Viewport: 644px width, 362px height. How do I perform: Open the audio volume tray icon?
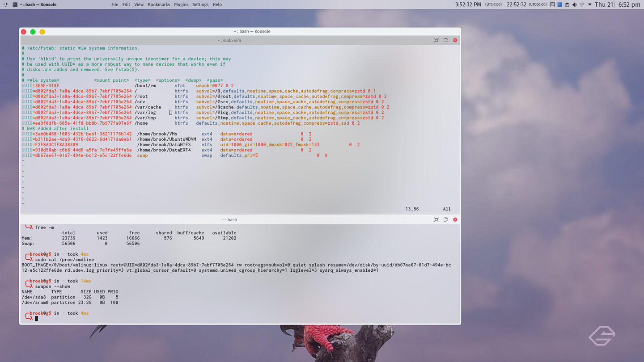[x=575, y=4]
